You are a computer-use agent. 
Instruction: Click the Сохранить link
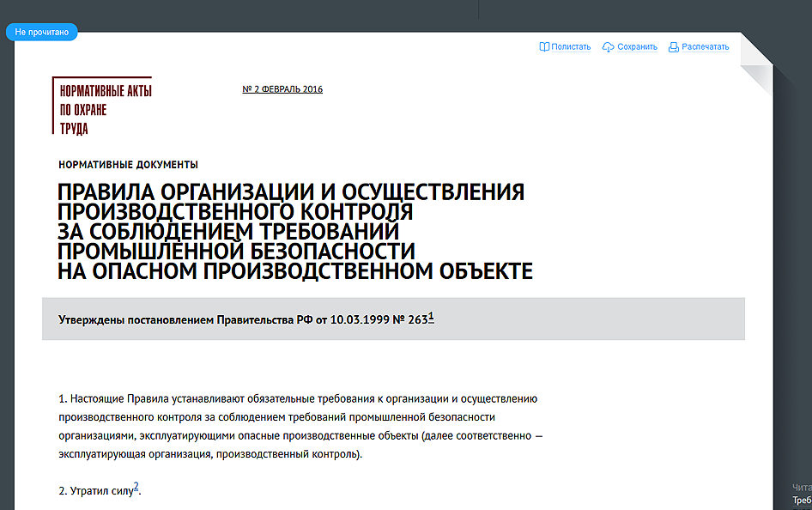(x=637, y=46)
